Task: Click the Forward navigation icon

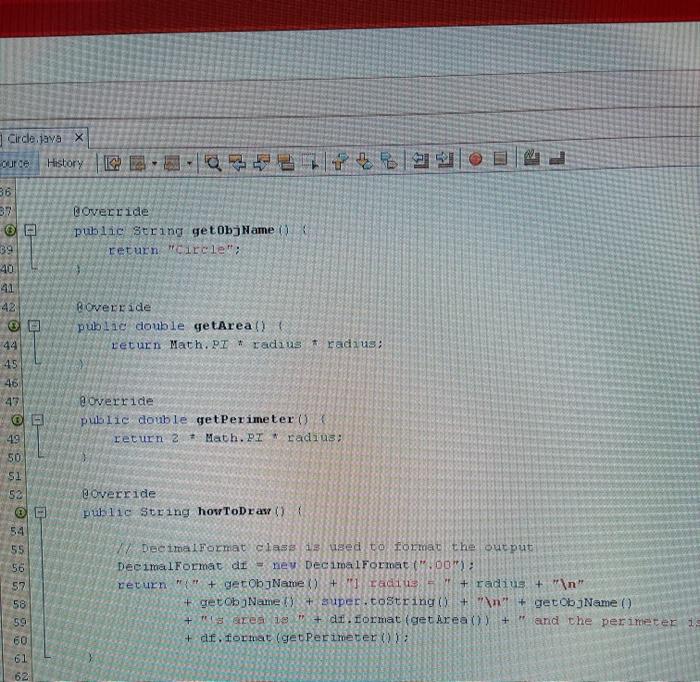Action: 172,163
